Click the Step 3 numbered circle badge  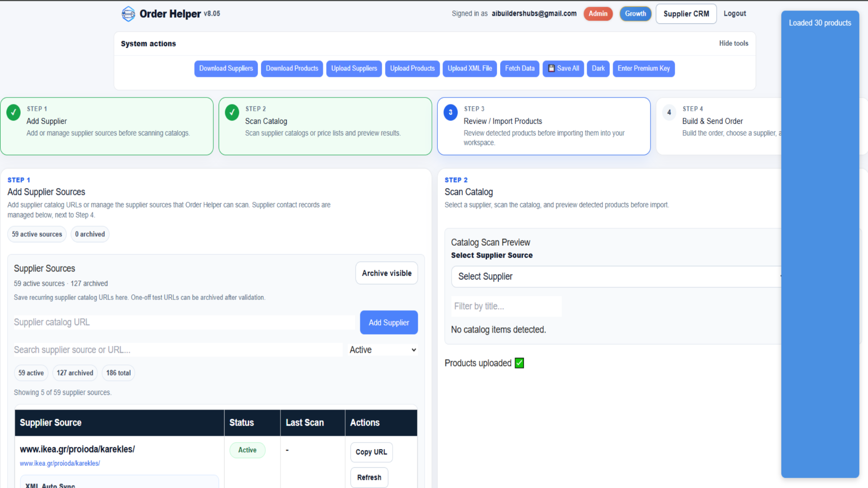point(451,113)
